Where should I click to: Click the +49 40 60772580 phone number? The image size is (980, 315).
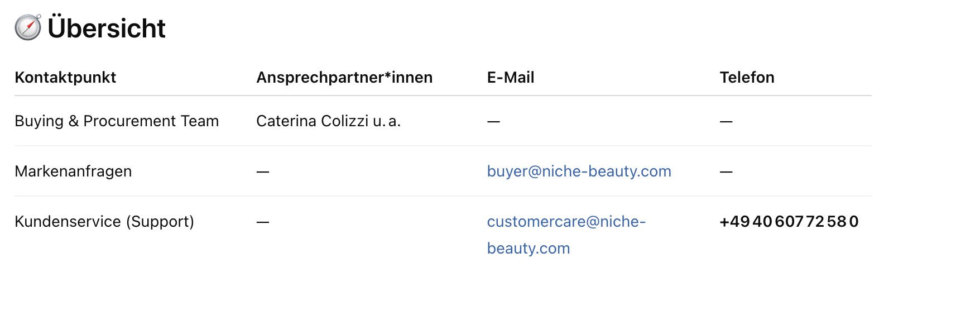click(789, 222)
